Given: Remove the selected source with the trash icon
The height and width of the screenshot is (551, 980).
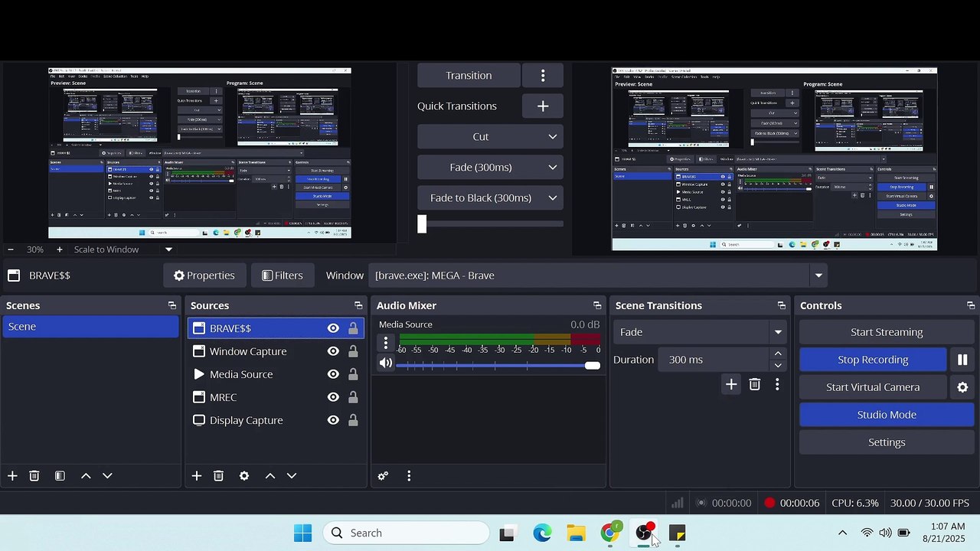Looking at the screenshot, I should click(218, 476).
